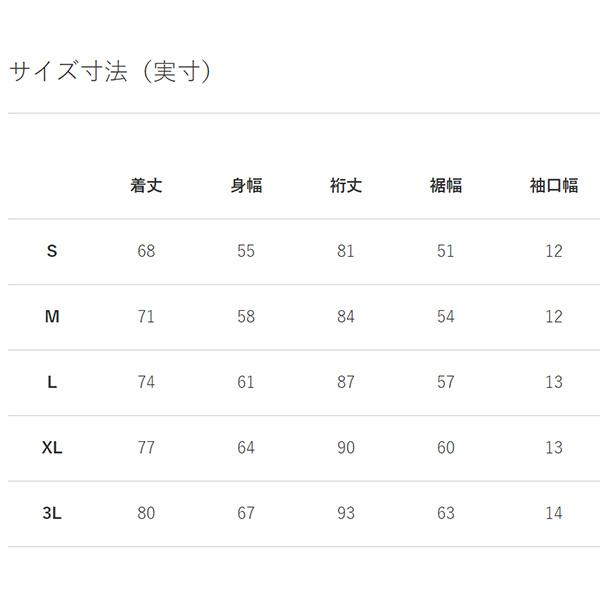Click the 身幅 column header

point(246,186)
